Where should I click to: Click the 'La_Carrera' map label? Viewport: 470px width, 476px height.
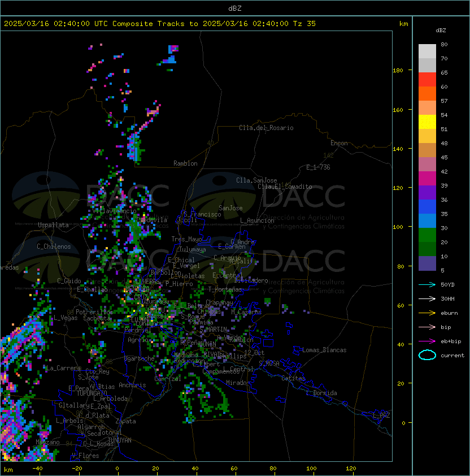click(x=62, y=368)
